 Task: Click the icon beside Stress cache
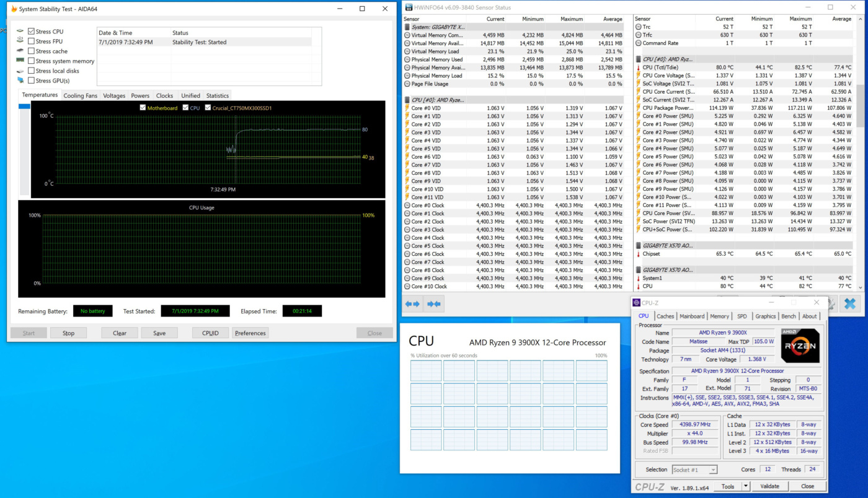pyautogui.click(x=20, y=51)
